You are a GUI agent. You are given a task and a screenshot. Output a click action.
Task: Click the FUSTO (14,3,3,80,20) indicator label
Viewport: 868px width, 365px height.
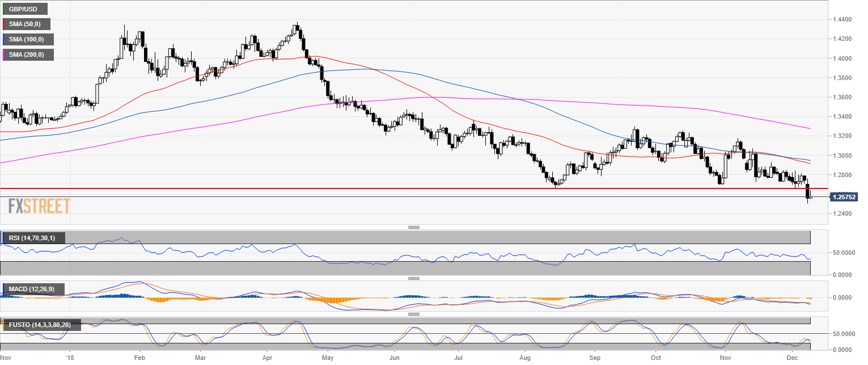tap(42, 325)
